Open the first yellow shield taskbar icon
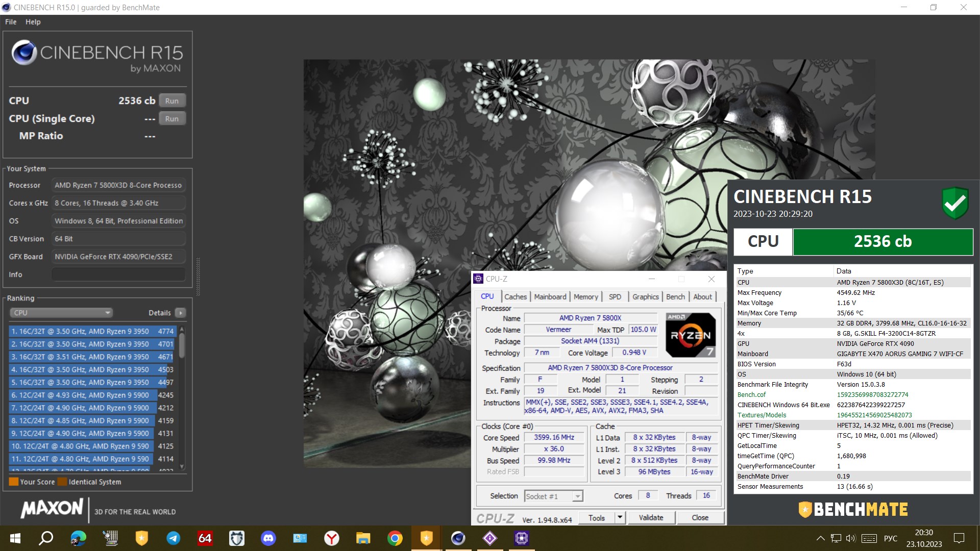 [141, 538]
